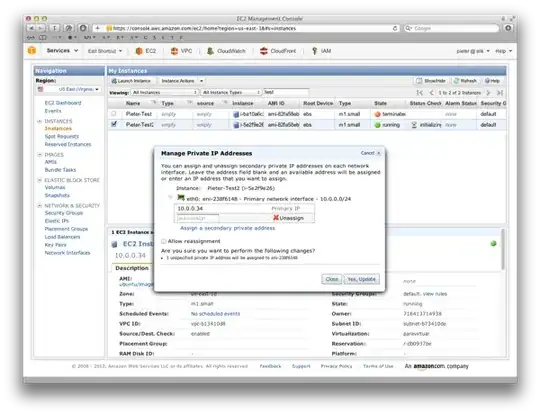The height and width of the screenshot is (415, 540).
Task: Open the top-right Help dropdown
Action: (503, 51)
